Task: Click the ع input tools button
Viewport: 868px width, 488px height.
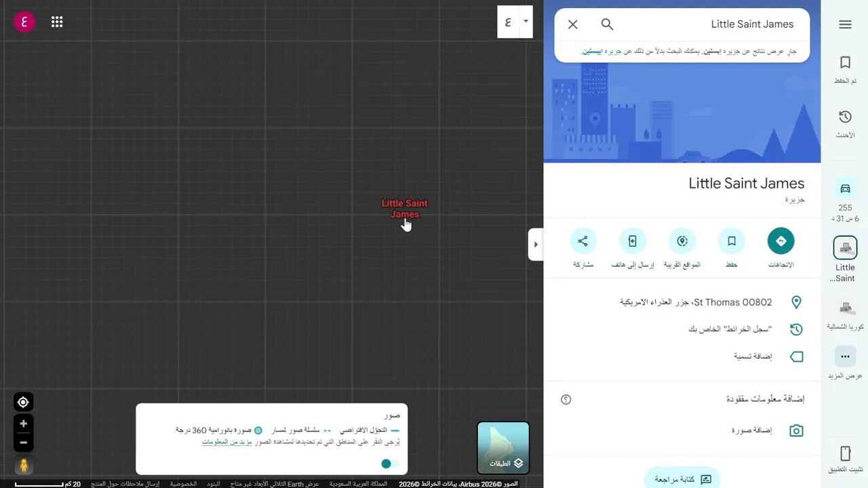Action: 508,22
